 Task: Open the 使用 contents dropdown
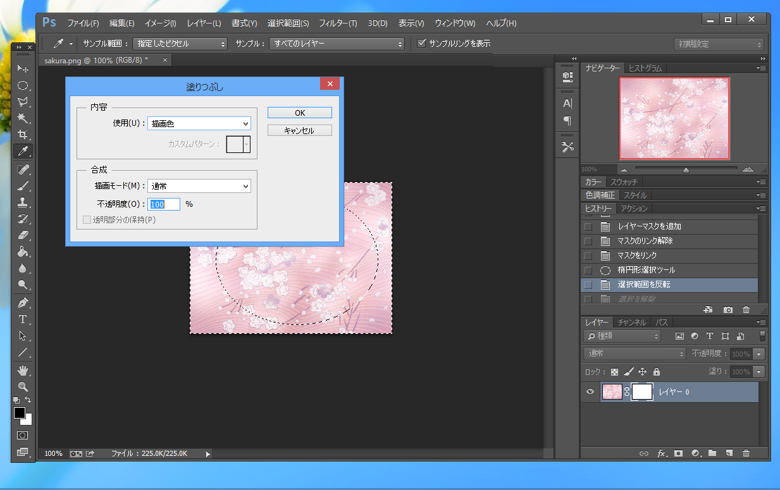(x=199, y=123)
